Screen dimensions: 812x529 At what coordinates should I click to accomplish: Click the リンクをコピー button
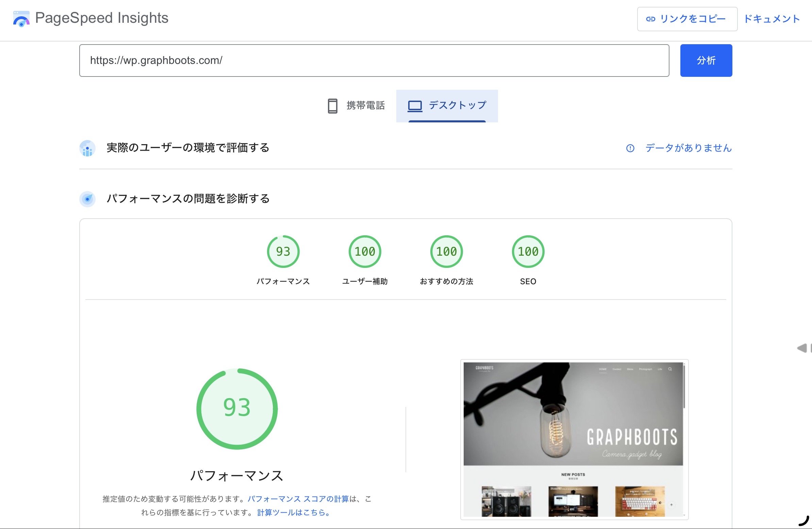point(687,19)
